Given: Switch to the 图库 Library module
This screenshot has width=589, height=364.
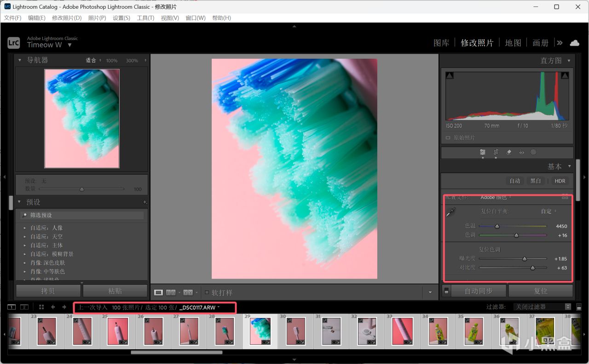Looking at the screenshot, I should tap(441, 43).
